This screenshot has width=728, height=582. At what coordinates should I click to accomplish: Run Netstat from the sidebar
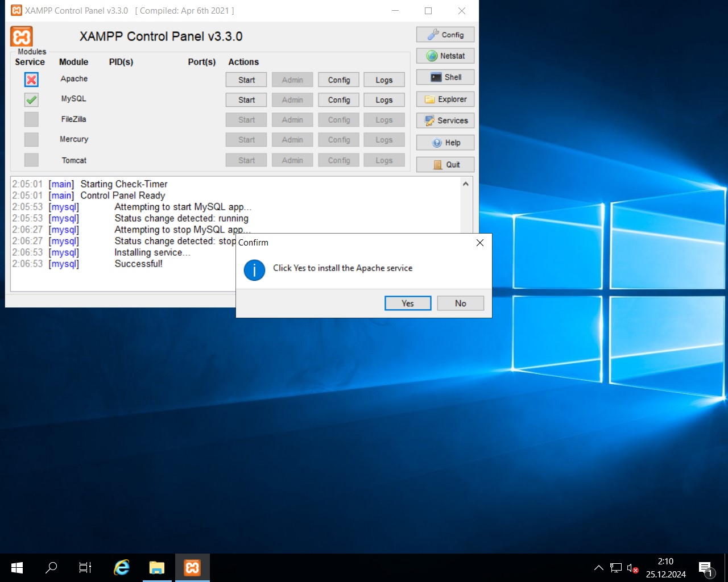click(x=445, y=55)
